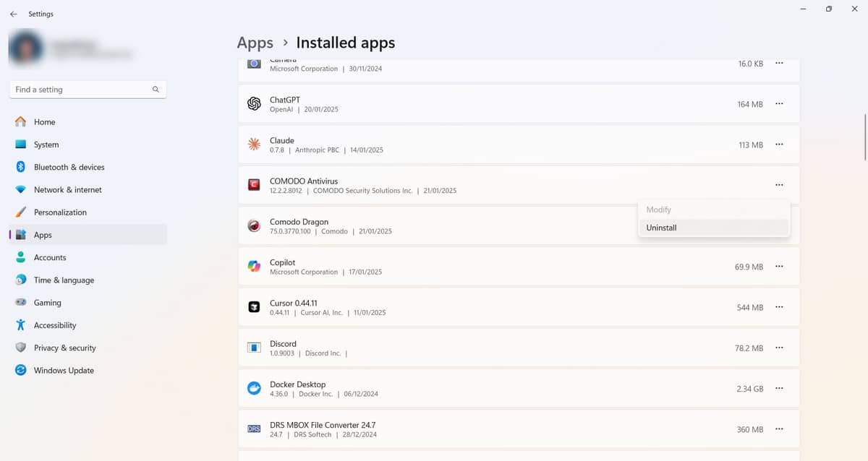Click the Claude app icon
The image size is (868, 461).
pyautogui.click(x=254, y=145)
